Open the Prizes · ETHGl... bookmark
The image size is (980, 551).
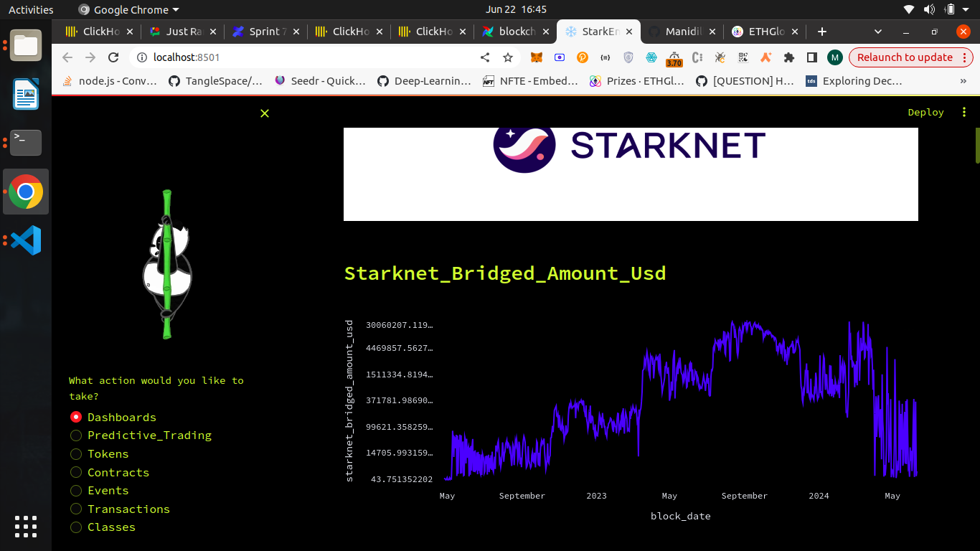click(637, 81)
